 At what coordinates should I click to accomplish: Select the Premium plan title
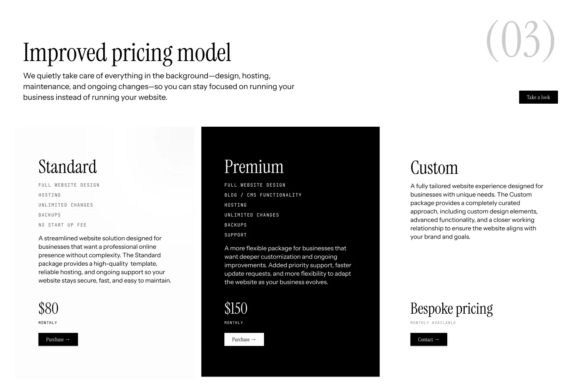click(x=254, y=167)
